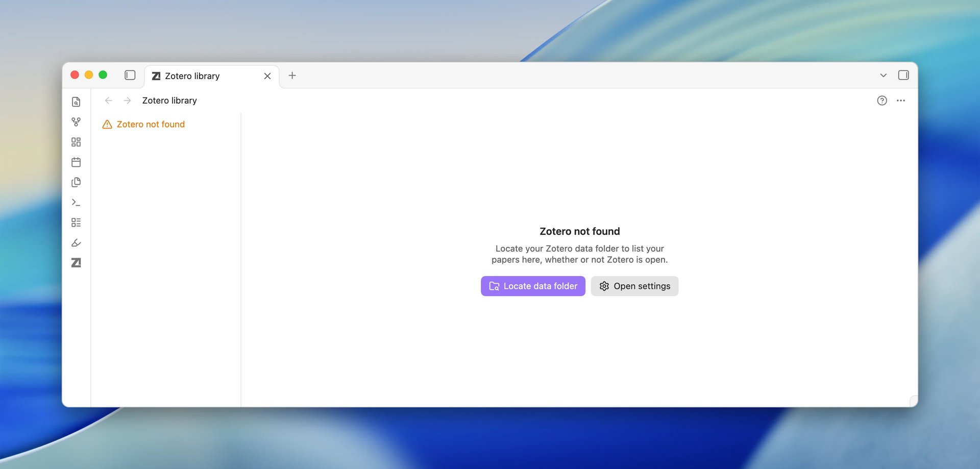Open today's daily note calendar icon
Viewport: 980px width, 469px height.
pos(76,162)
